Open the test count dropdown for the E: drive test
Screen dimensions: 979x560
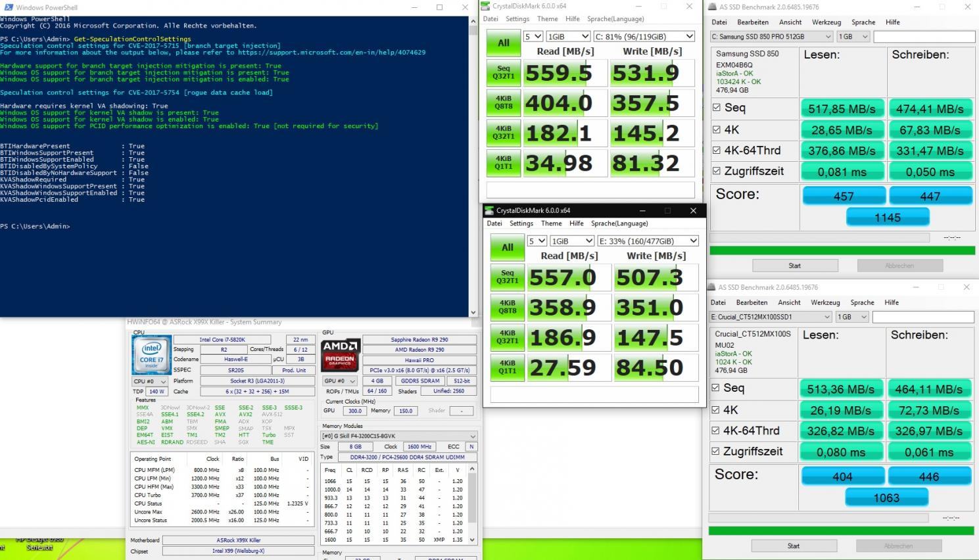[537, 241]
